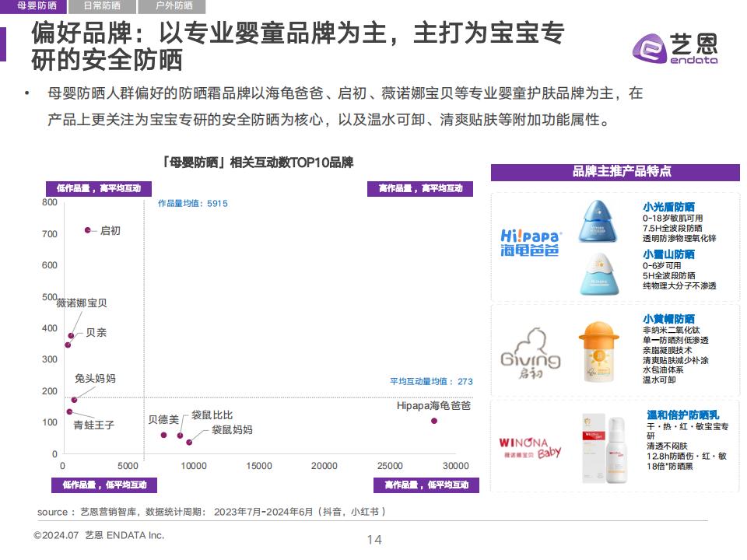Click the y-axis value 800
Image resolution: width=747 pixels, height=560 pixels.
[50, 202]
